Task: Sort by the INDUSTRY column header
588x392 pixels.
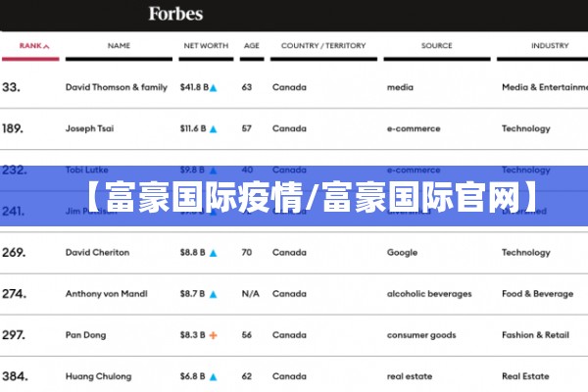Action: [550, 46]
